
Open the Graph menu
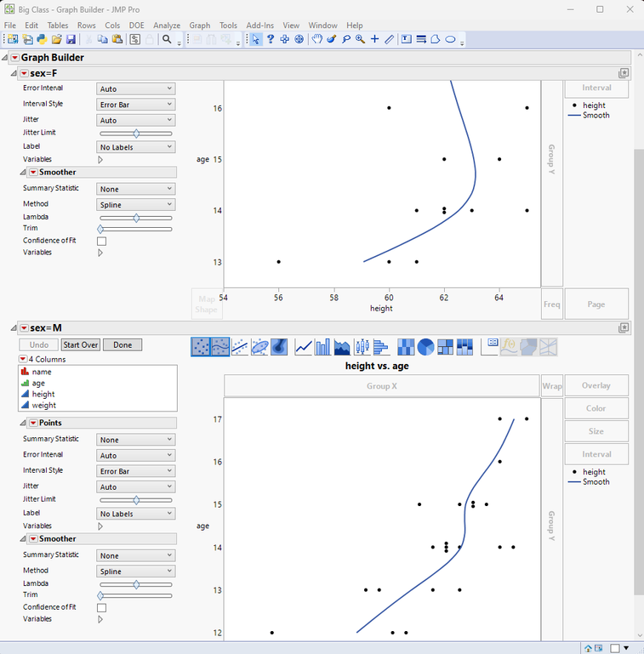click(x=200, y=26)
